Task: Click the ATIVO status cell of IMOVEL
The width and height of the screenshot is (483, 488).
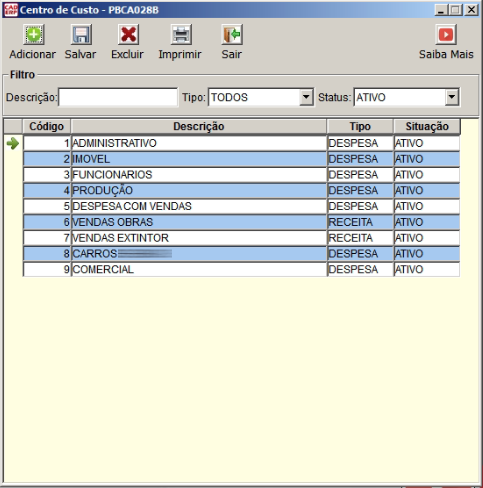Action: pyautogui.click(x=427, y=159)
